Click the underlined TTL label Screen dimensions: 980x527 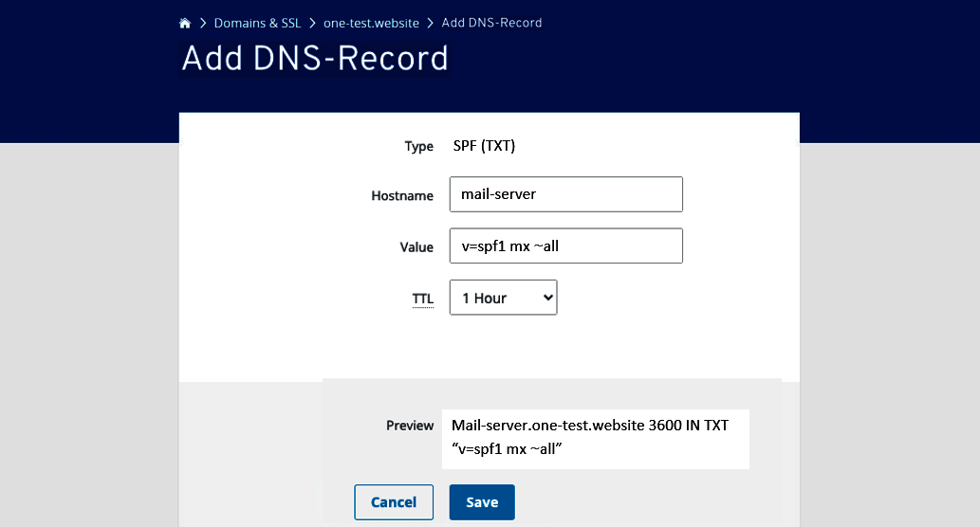pos(422,299)
